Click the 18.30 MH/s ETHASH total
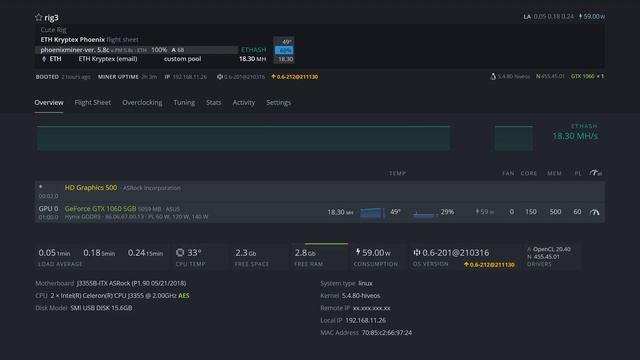Viewport: 640px width, 360px height. [x=575, y=136]
